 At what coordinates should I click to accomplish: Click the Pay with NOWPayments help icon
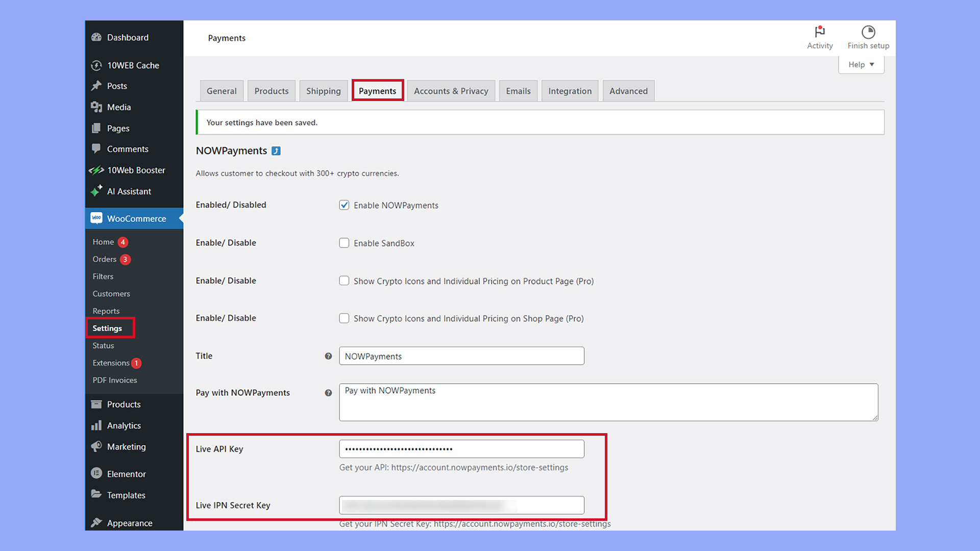[x=328, y=393]
